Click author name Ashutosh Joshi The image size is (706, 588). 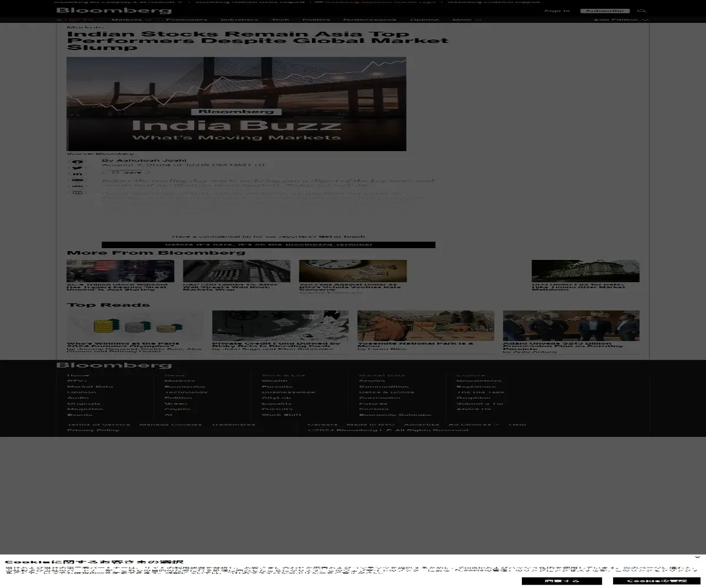151,160
